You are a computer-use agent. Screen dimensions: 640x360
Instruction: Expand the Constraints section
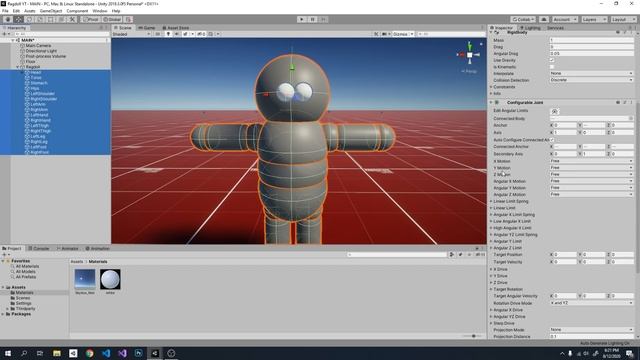point(491,87)
